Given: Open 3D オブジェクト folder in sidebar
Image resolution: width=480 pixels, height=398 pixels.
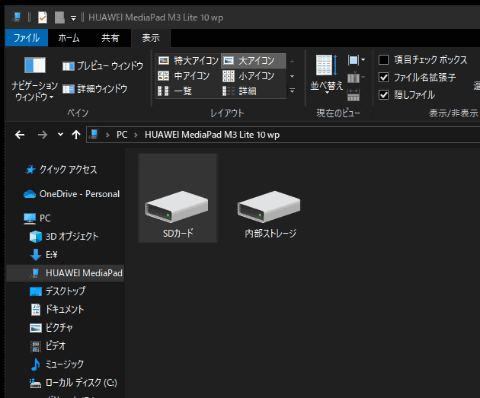Looking at the screenshot, I should tap(64, 236).
